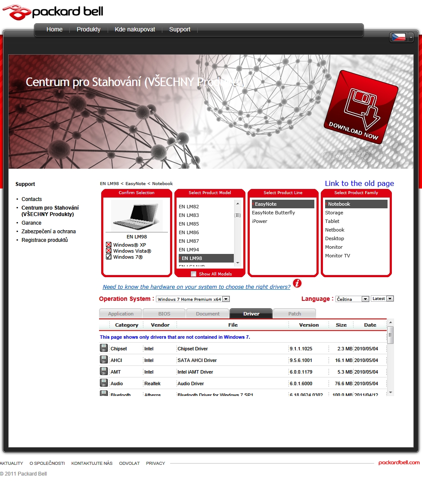Open the KONTAKTUJTE NÁS footer link
The image size is (422, 504).
92,463
